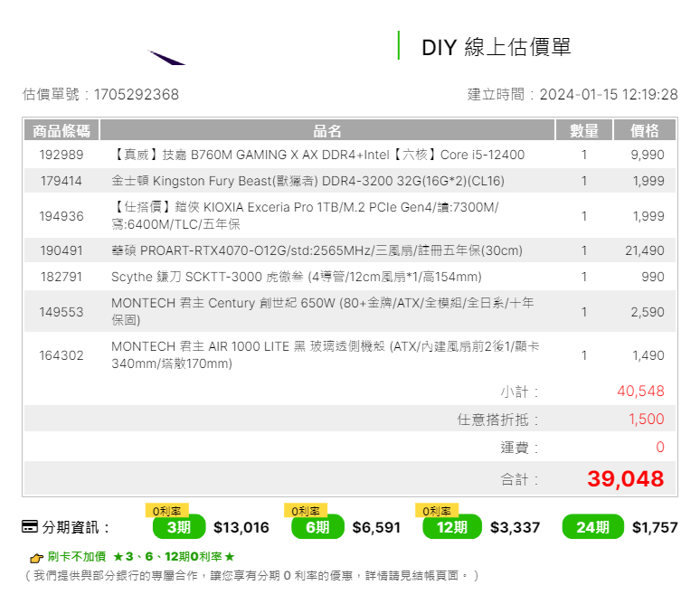Select the 6期 installment badge
This screenshot has height=604, width=700.
(x=317, y=527)
